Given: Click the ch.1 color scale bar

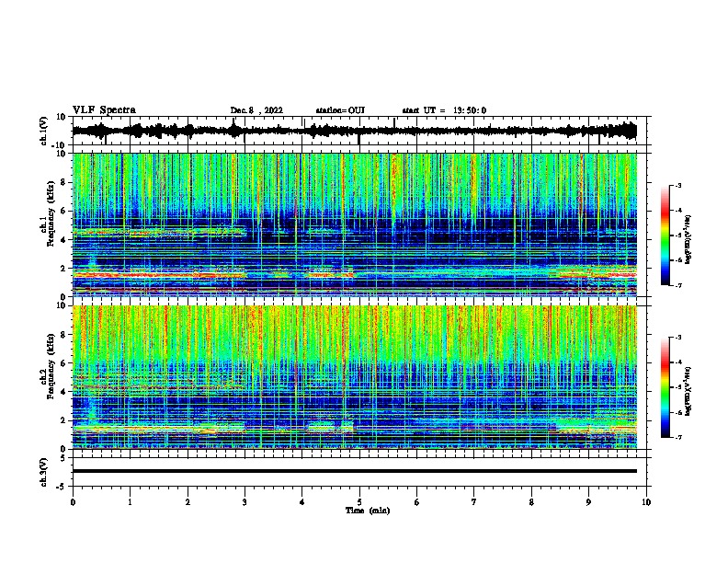Looking at the screenshot, I should coord(665,236).
